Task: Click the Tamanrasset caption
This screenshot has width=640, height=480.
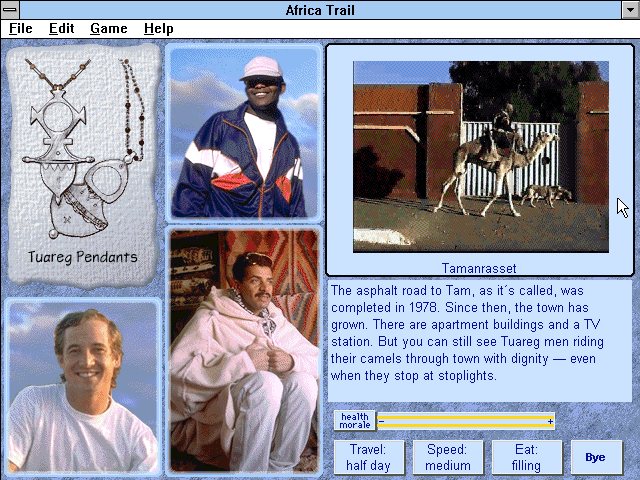Action: pyautogui.click(x=479, y=268)
